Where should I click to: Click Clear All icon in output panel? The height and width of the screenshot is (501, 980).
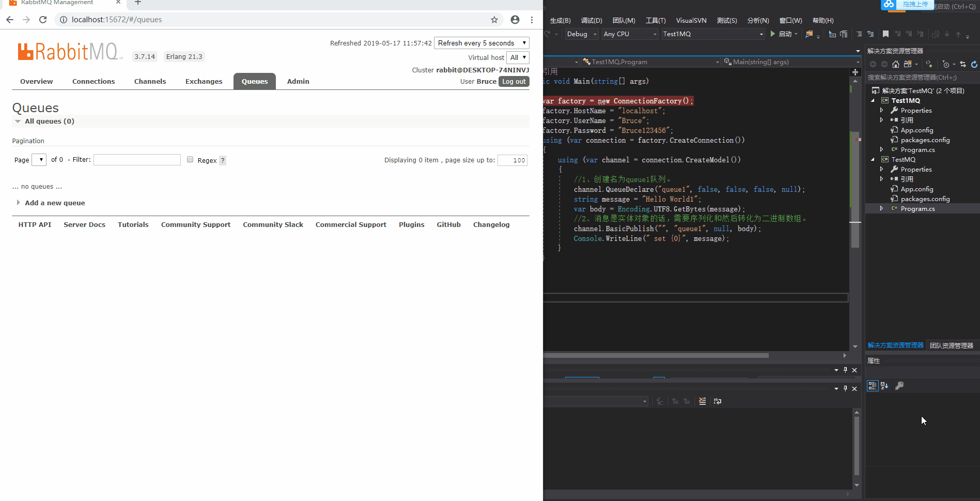pos(702,401)
